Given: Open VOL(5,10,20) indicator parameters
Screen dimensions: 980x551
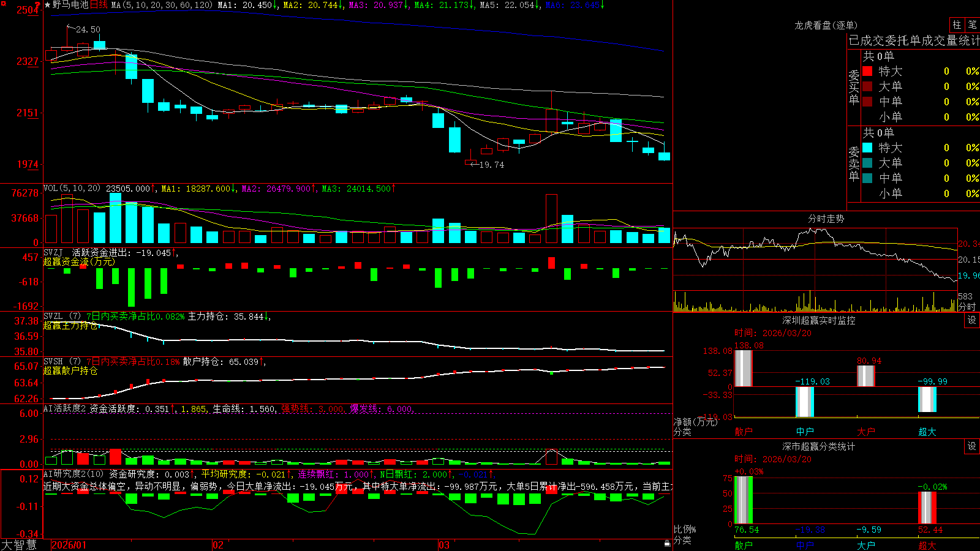Looking at the screenshot, I should [x=72, y=189].
